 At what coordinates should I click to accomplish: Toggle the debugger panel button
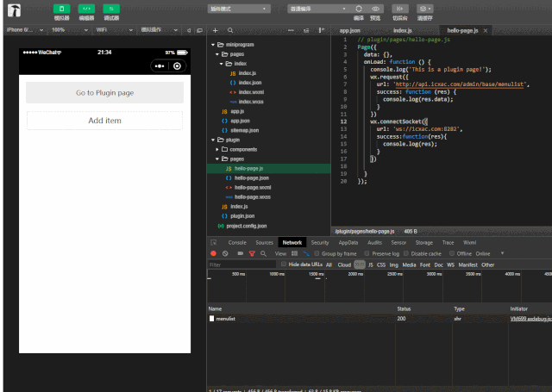click(x=111, y=9)
